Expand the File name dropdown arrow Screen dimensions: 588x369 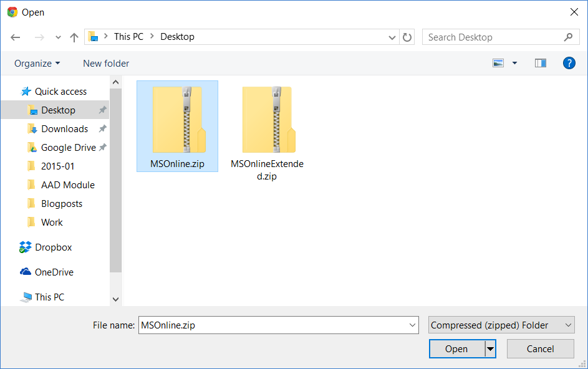[412, 325]
